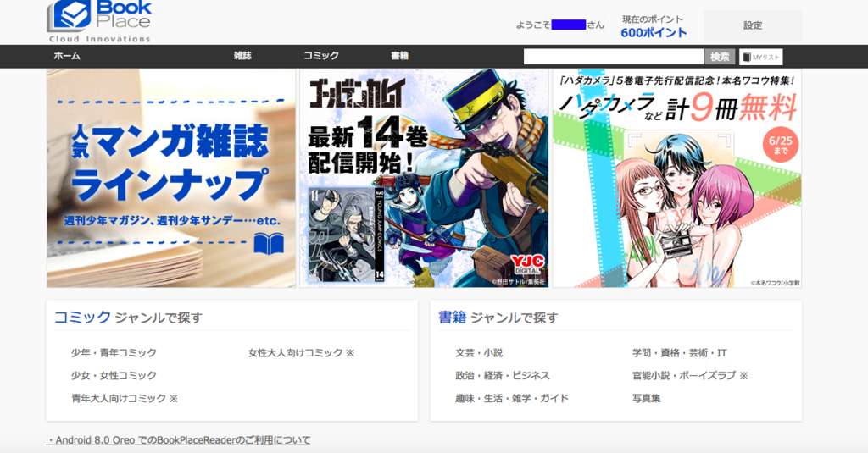868x453 pixels.
Task: Select 政治・経済・ビジネス book genre
Action: point(503,376)
